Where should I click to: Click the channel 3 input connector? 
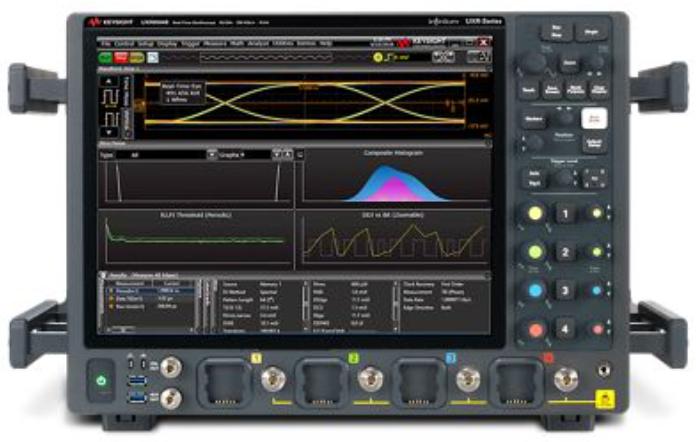[468, 379]
